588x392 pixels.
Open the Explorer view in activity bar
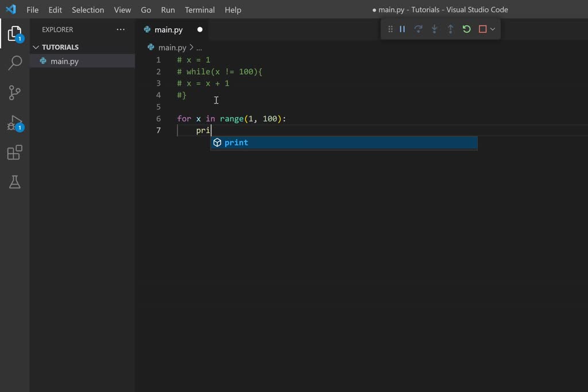coord(14,34)
